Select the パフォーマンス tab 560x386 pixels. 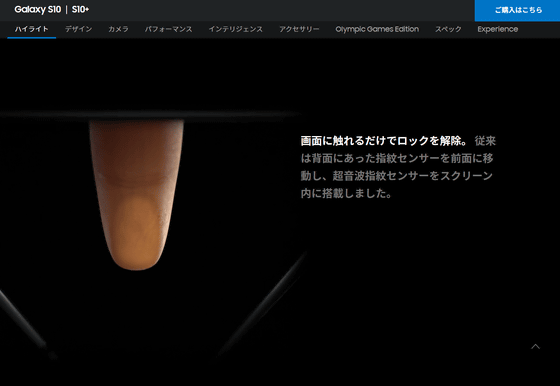[169, 29]
